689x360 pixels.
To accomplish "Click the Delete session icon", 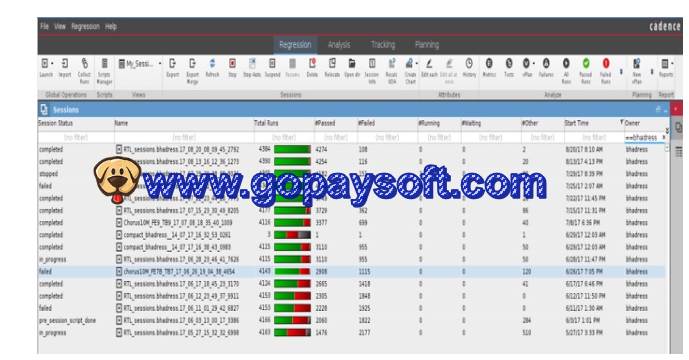I will [x=312, y=64].
